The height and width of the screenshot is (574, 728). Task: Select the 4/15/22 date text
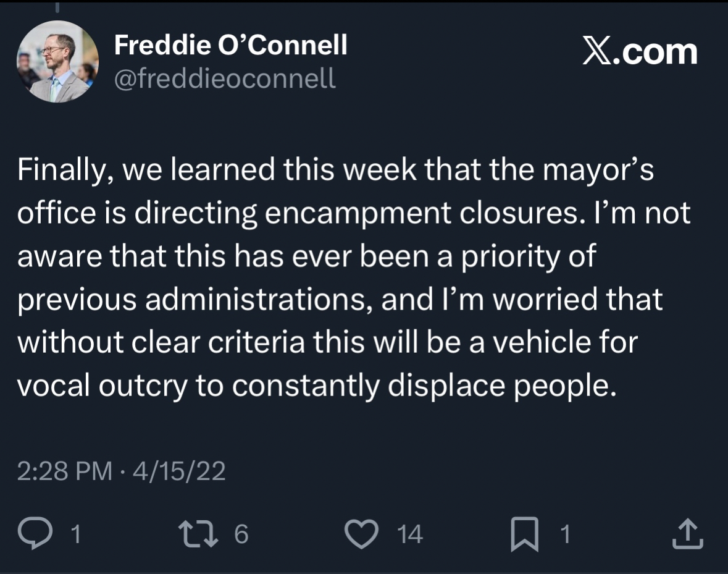click(x=175, y=471)
